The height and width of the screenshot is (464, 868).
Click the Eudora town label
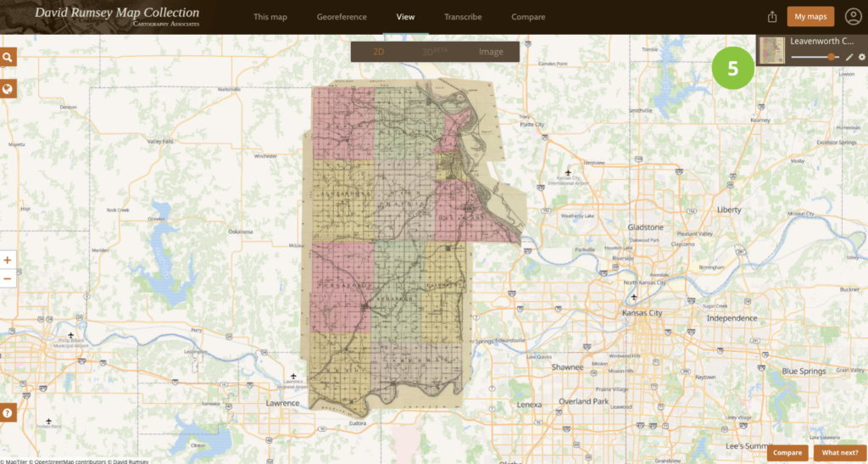(358, 423)
